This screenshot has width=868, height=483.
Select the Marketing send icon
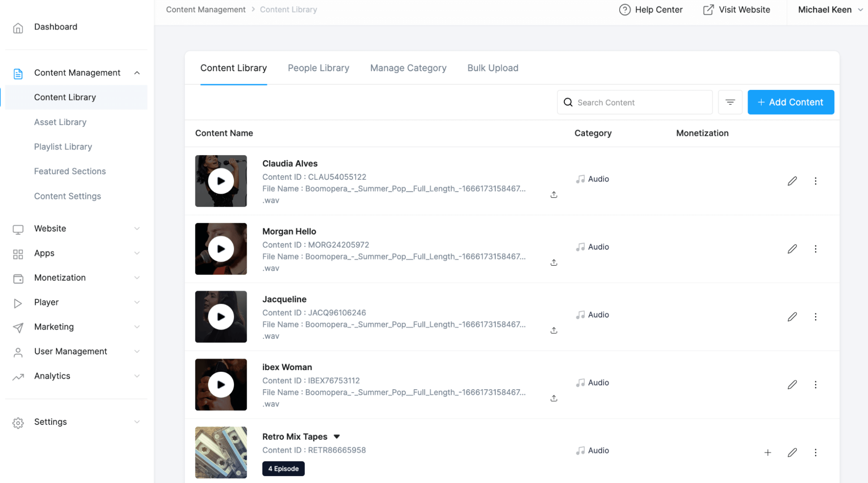pyautogui.click(x=18, y=328)
